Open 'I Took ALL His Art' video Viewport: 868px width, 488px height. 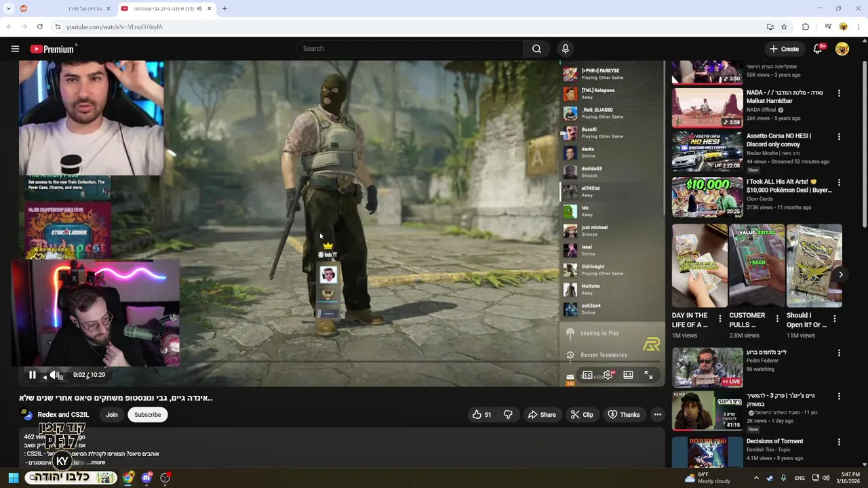point(789,186)
